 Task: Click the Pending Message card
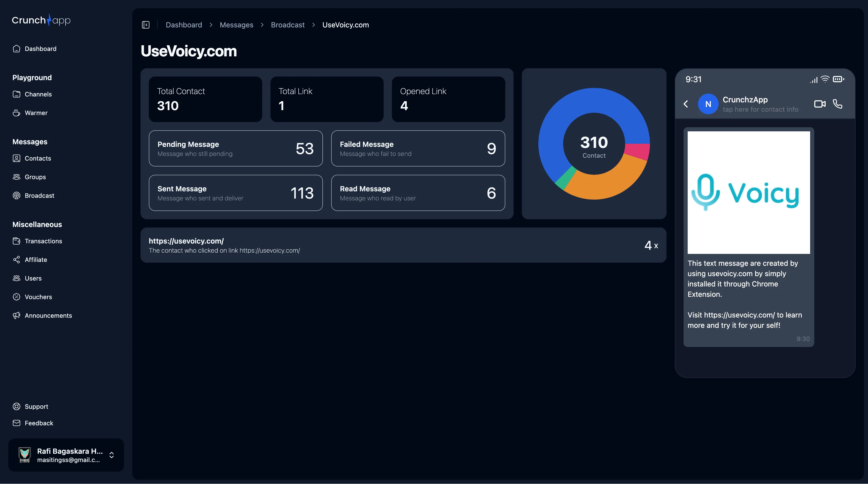(236, 148)
